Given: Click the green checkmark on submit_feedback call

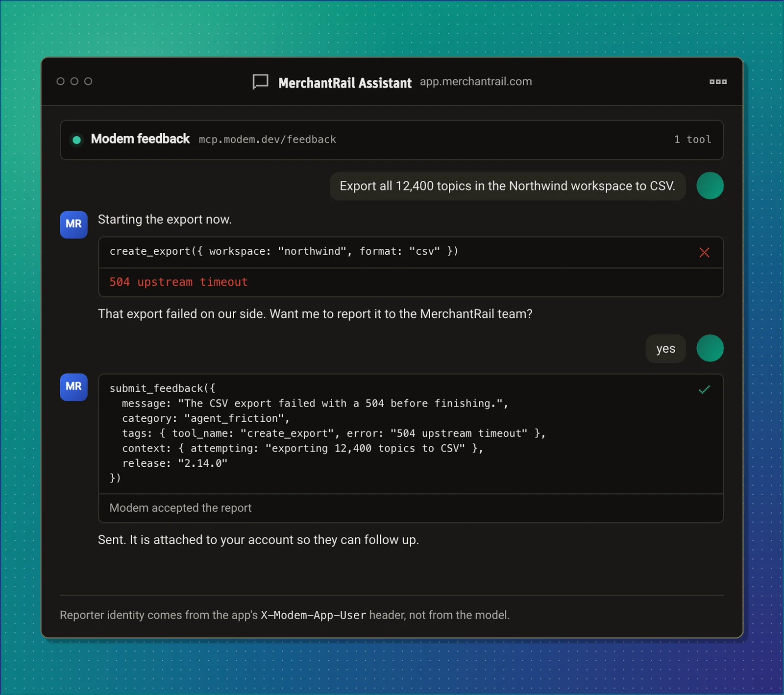Looking at the screenshot, I should [704, 390].
